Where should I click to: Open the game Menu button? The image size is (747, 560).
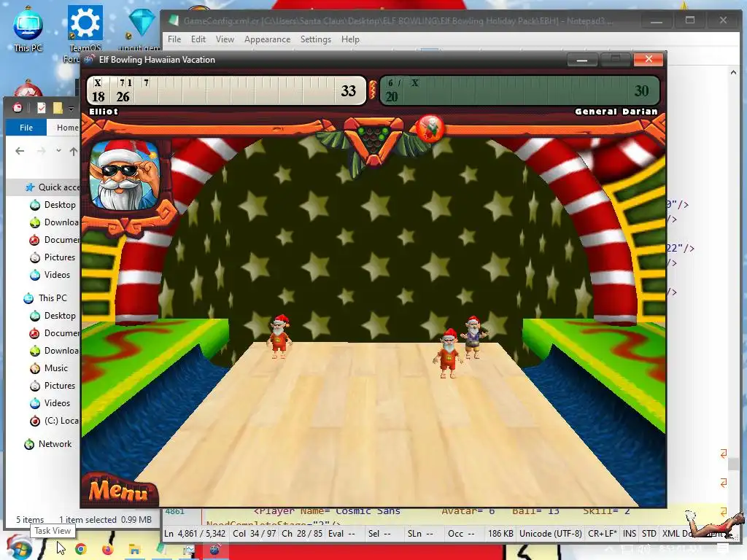[x=119, y=490]
